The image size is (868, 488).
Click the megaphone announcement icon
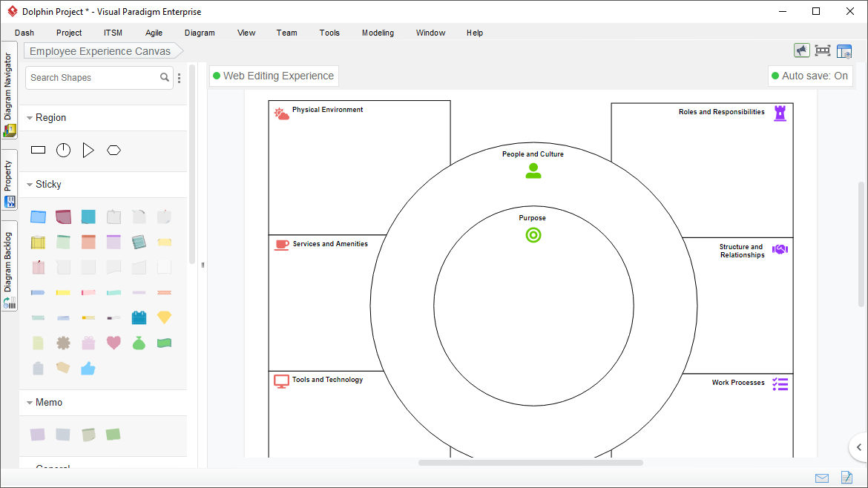[x=801, y=51]
